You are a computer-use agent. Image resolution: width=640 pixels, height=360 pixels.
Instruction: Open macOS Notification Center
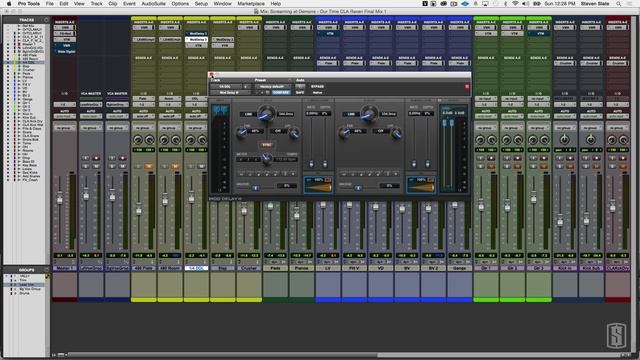point(630,4)
